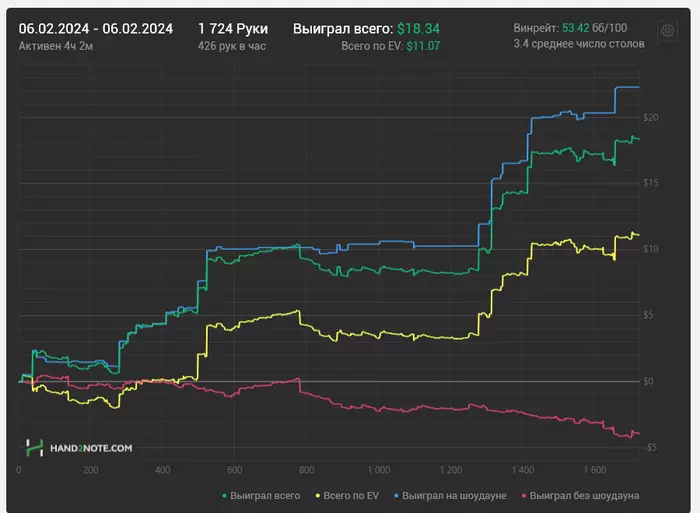
Task: Toggle the "Выиграл без шоудауна" legend series
Action: tap(580, 496)
